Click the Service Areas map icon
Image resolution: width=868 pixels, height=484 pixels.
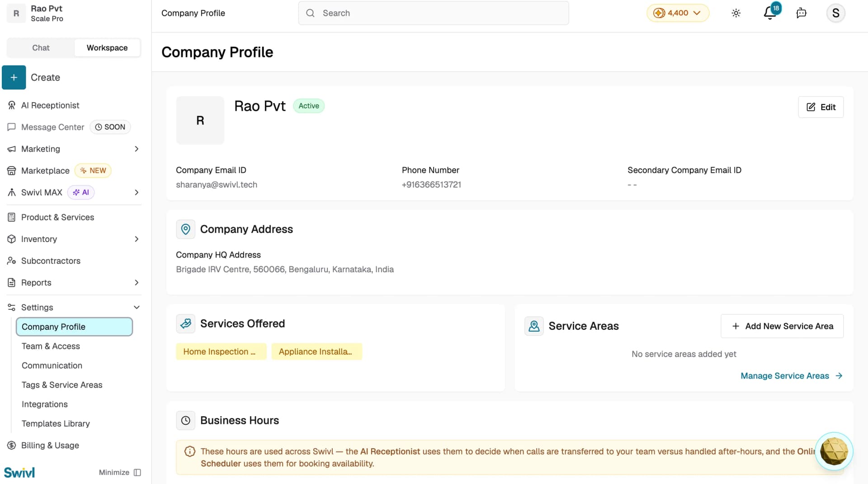coord(534,326)
